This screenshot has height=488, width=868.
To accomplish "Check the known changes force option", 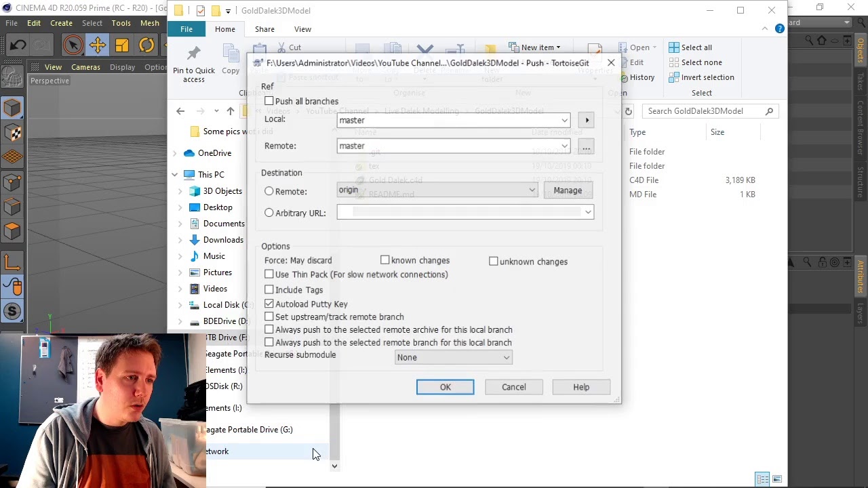I will pos(385,260).
